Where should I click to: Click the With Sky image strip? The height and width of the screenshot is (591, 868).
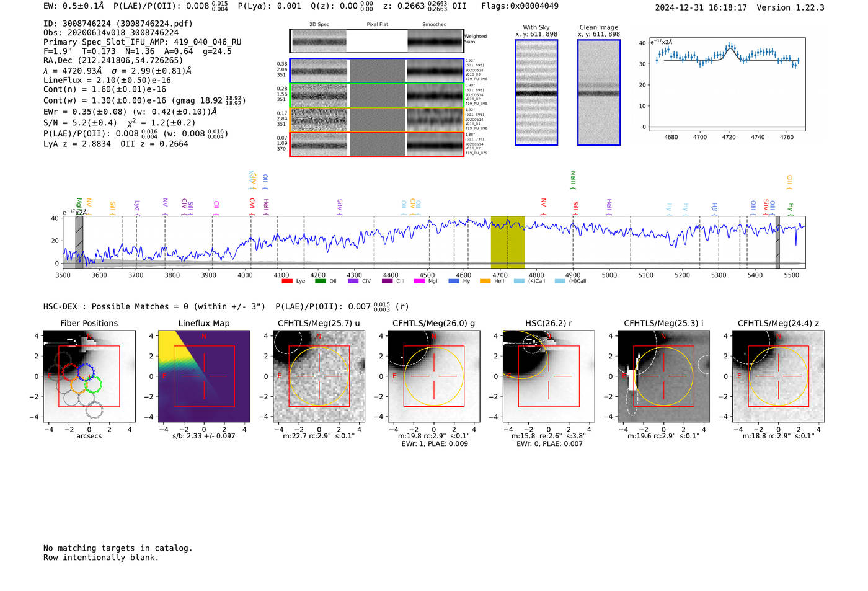coord(536,92)
